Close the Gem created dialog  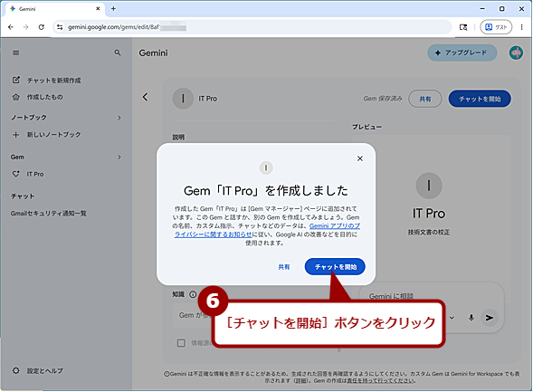(360, 158)
